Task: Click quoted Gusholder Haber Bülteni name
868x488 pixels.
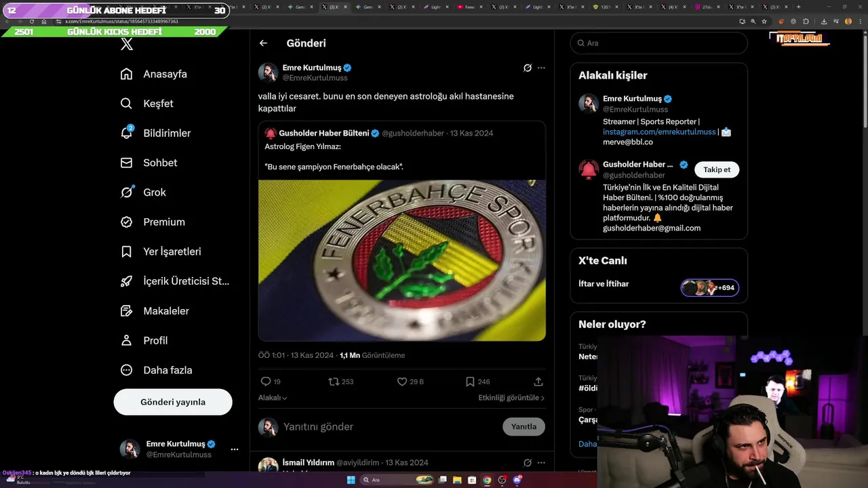Action: point(324,133)
